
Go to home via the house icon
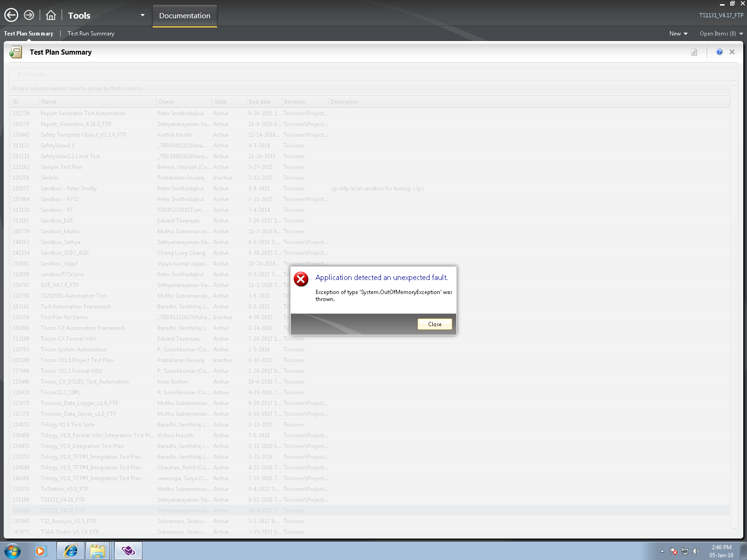51,15
